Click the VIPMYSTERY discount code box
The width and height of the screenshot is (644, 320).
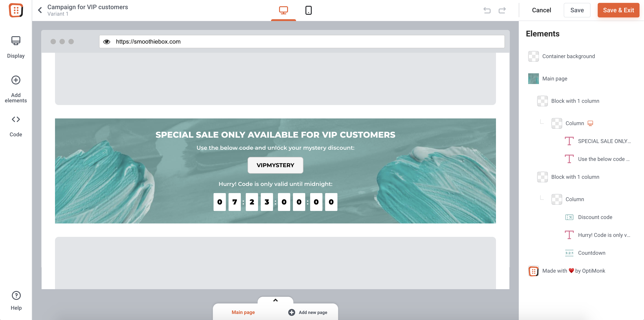click(275, 165)
